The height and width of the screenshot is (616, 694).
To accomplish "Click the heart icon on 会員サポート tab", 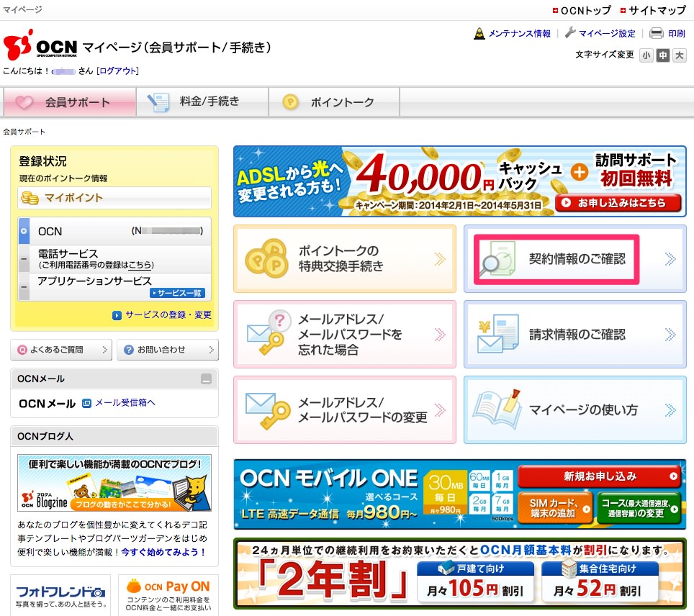I will coord(24,103).
